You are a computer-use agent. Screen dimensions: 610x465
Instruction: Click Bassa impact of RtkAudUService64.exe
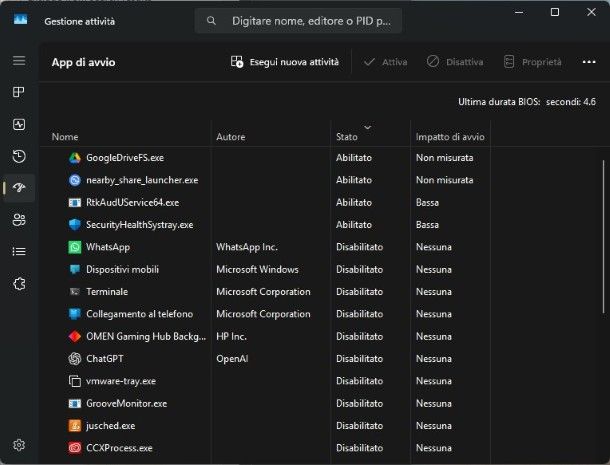coord(427,203)
